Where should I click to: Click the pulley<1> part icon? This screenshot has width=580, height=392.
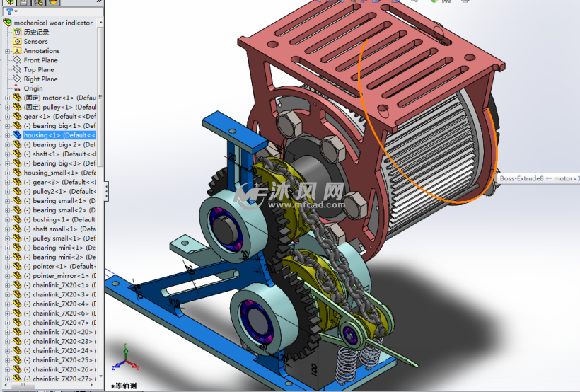point(17,107)
